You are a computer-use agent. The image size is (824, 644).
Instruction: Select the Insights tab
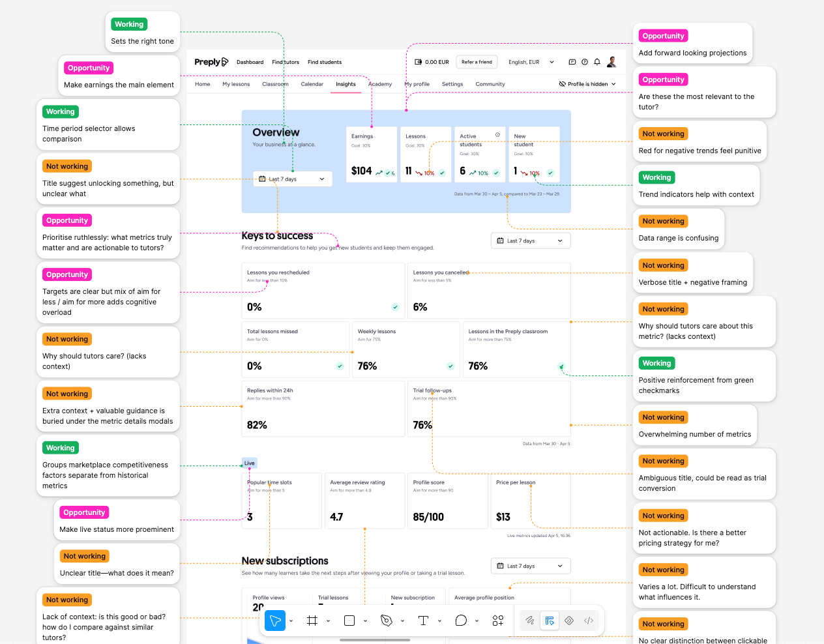[x=346, y=84]
